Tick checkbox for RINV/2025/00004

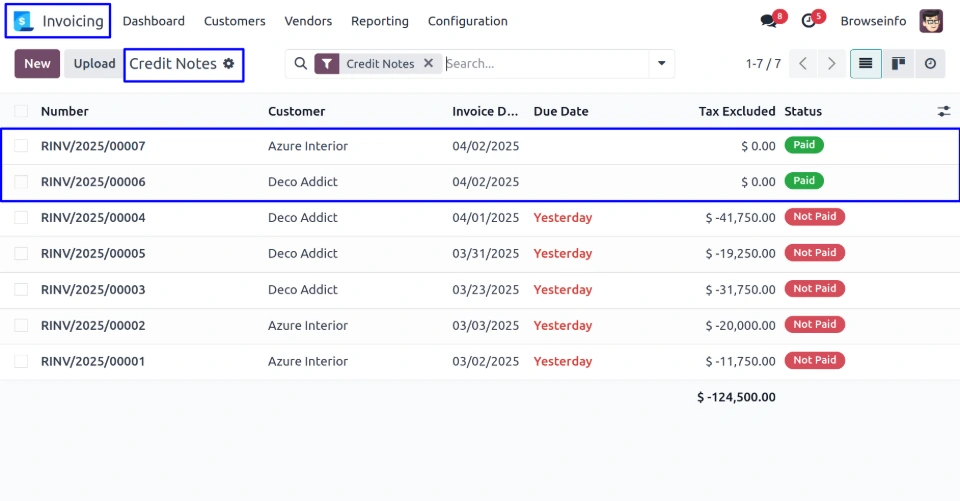pos(21,218)
